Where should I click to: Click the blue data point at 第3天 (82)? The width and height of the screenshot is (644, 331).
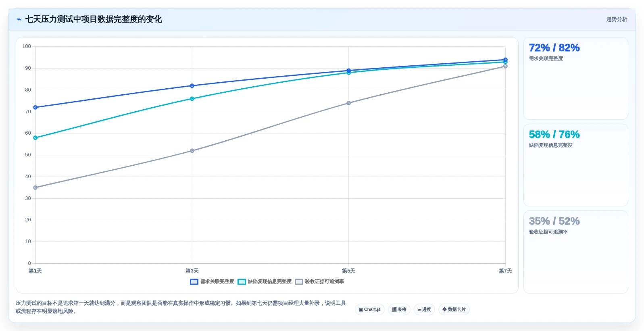[192, 86]
